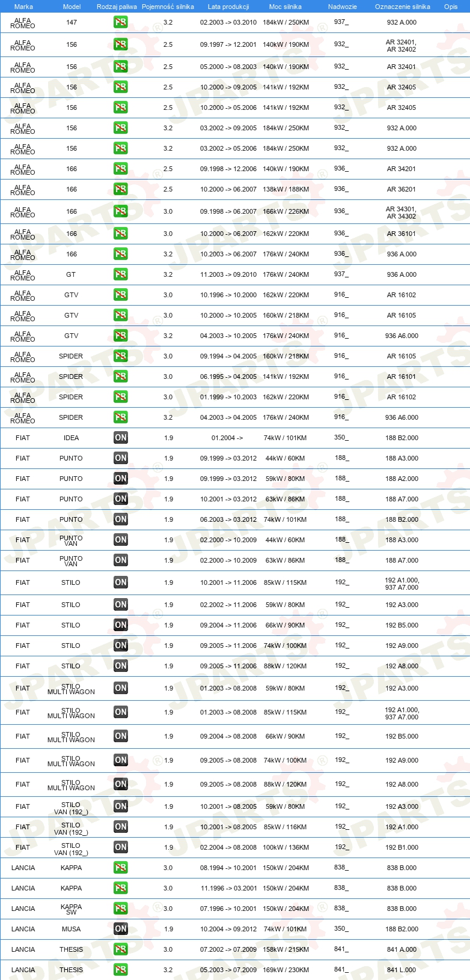Click the PB icon in GTV AR 16102 row
The height and width of the screenshot is (980, 470).
tap(121, 295)
